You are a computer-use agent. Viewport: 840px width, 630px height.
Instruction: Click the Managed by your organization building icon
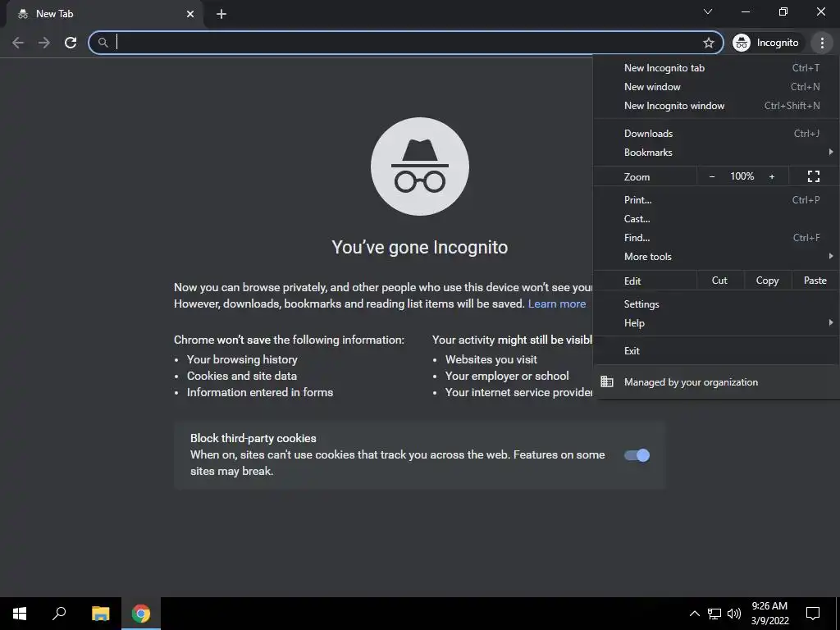606,381
